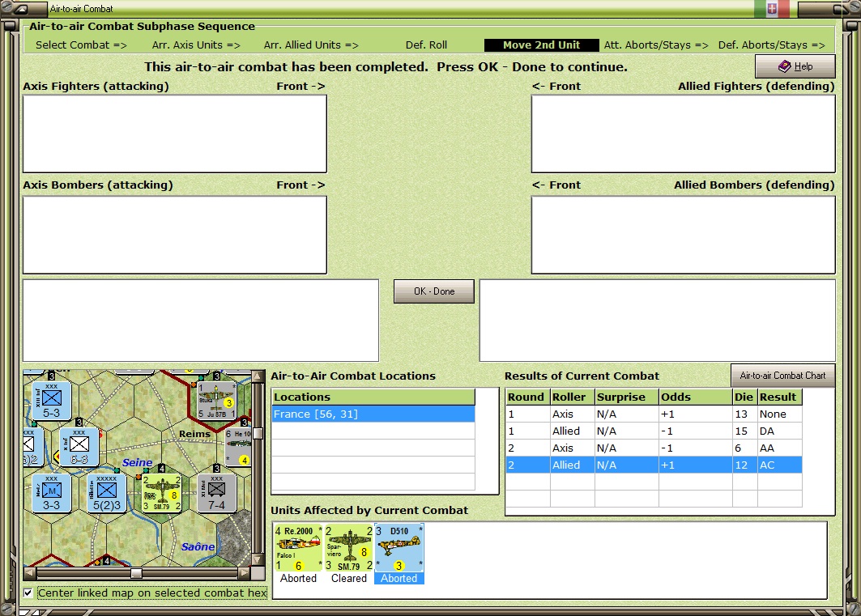Click the Def. Roll subphase label
This screenshot has height=616, width=861.
426,45
